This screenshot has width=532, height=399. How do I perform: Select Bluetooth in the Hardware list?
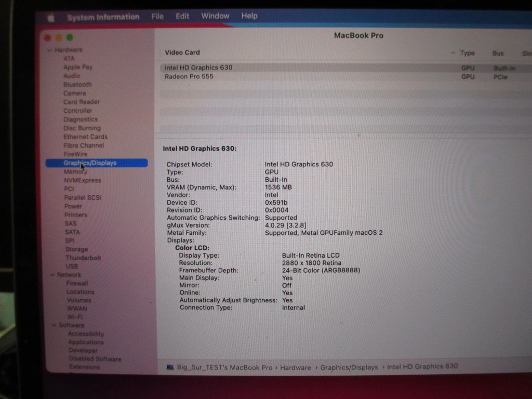[x=77, y=85]
